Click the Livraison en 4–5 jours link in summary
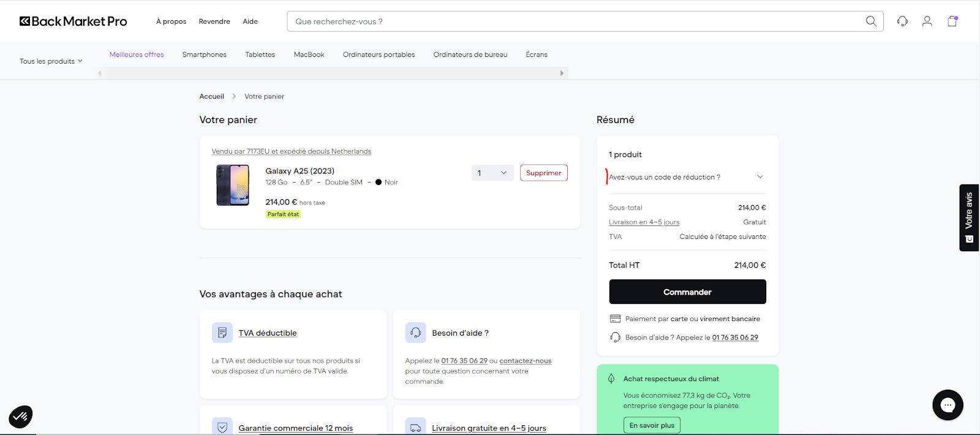The width and height of the screenshot is (980, 435). [x=644, y=222]
